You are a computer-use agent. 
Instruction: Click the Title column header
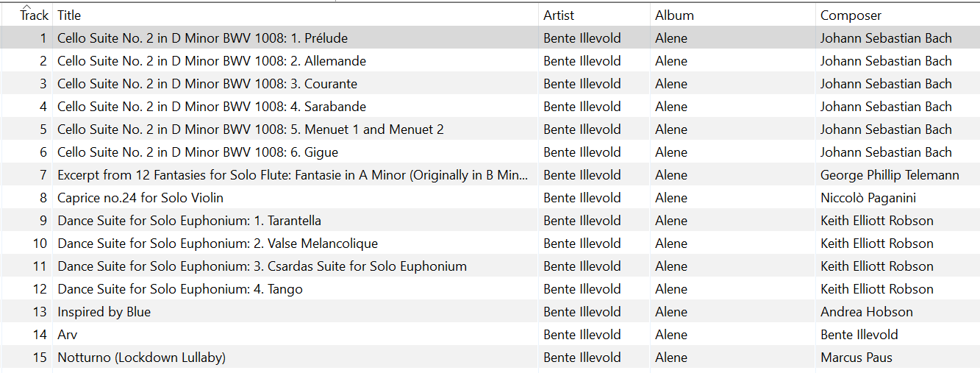(x=69, y=15)
